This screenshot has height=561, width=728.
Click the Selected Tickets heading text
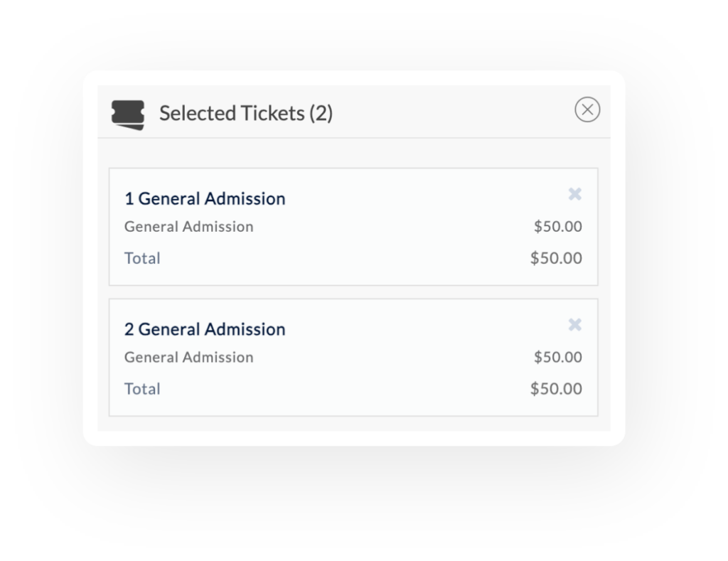point(232,113)
